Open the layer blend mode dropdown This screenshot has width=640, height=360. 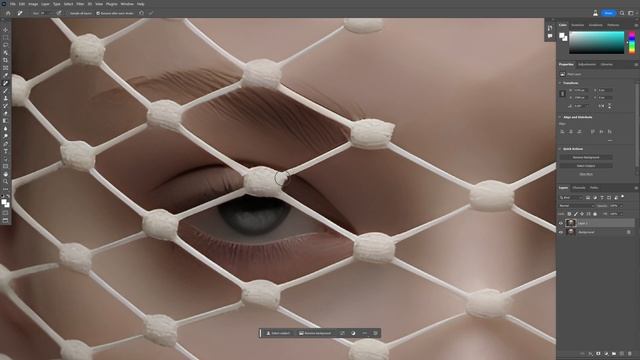576,206
